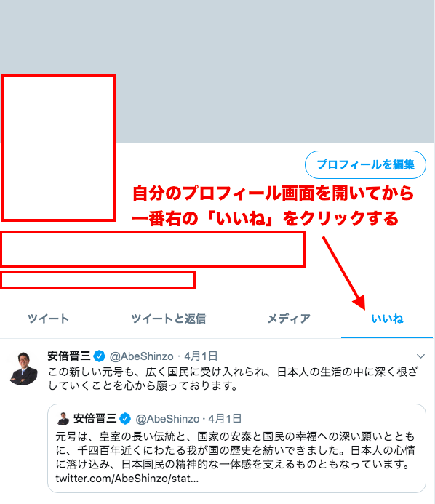Click 安倍晋三's profile avatar on the tweet
Image resolution: width=435 pixels, height=504 pixels.
click(x=23, y=368)
